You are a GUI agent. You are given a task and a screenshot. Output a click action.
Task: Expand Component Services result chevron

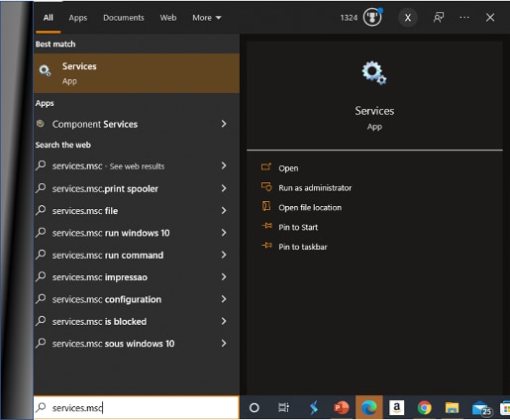(x=224, y=124)
